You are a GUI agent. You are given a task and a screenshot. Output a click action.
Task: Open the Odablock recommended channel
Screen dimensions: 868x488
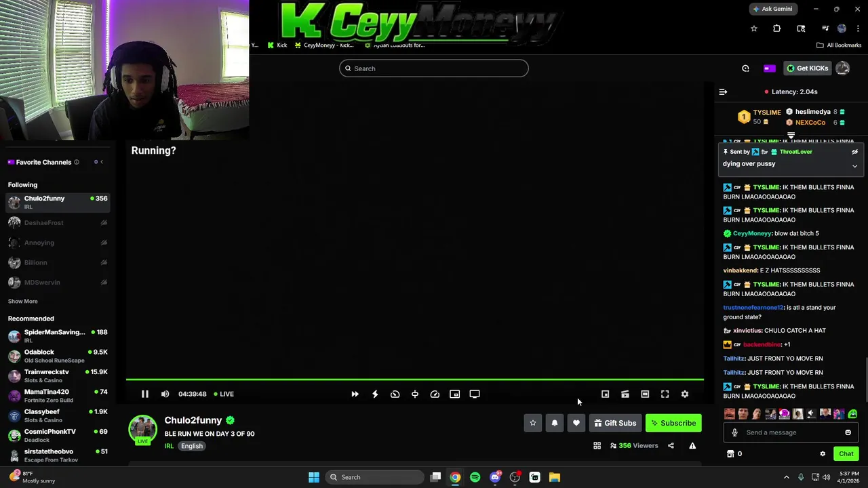pos(58,356)
